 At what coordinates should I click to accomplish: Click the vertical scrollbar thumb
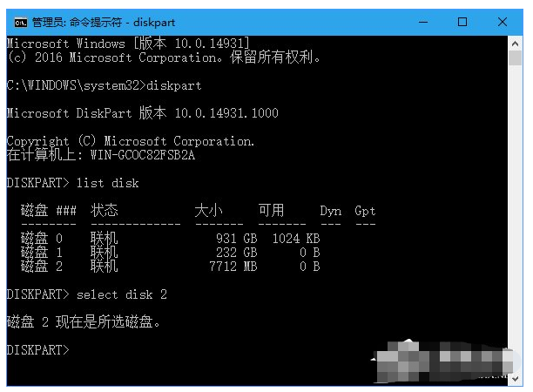515,57
